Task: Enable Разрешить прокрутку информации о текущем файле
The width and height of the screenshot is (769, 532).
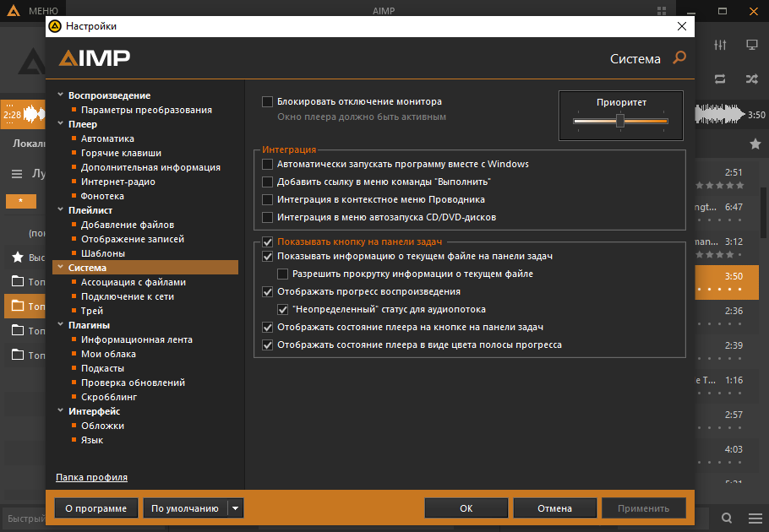Action: [282, 274]
